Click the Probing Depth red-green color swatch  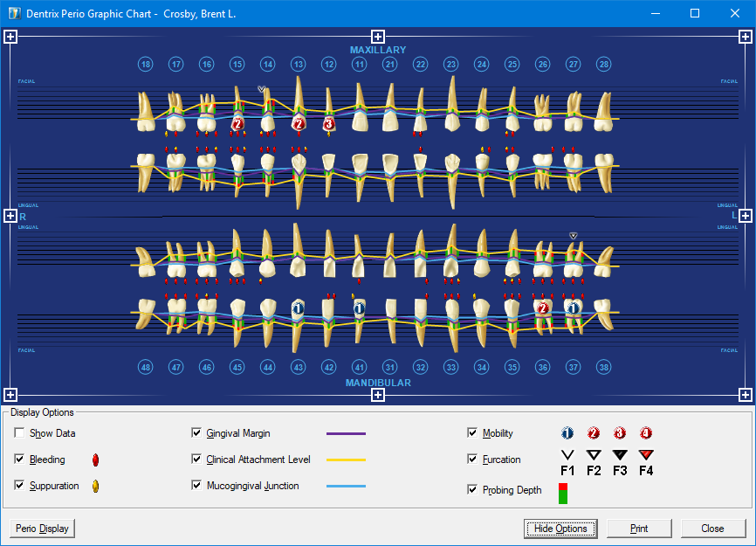click(x=563, y=494)
